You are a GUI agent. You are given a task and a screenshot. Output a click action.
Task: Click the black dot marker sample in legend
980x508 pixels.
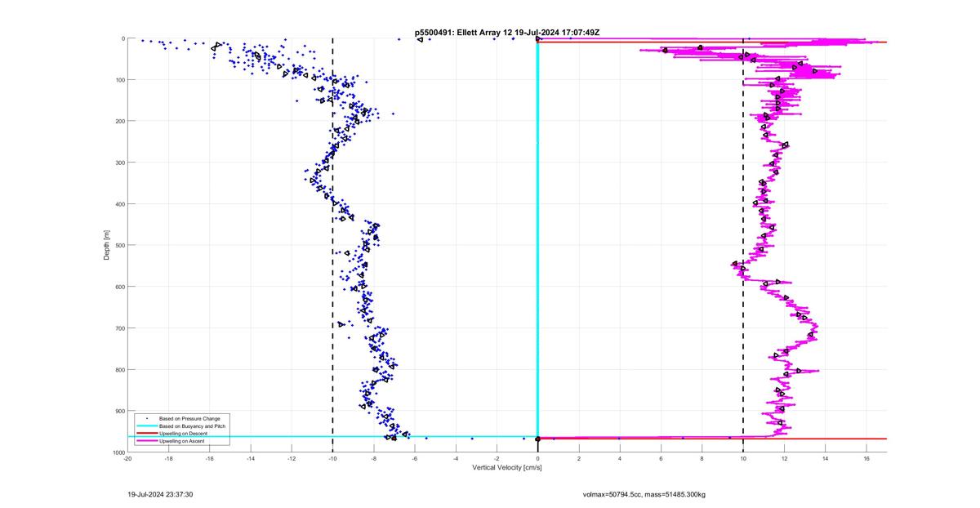pyautogui.click(x=146, y=419)
